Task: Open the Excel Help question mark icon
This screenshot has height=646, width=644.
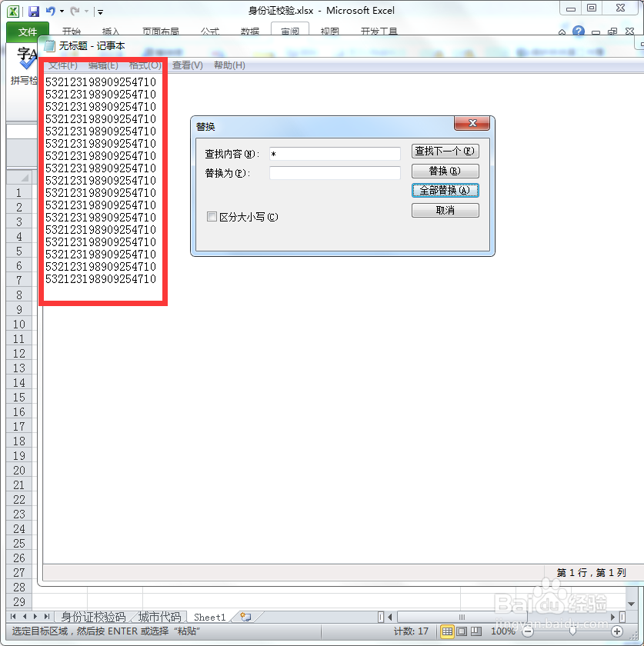Action: pos(579,32)
